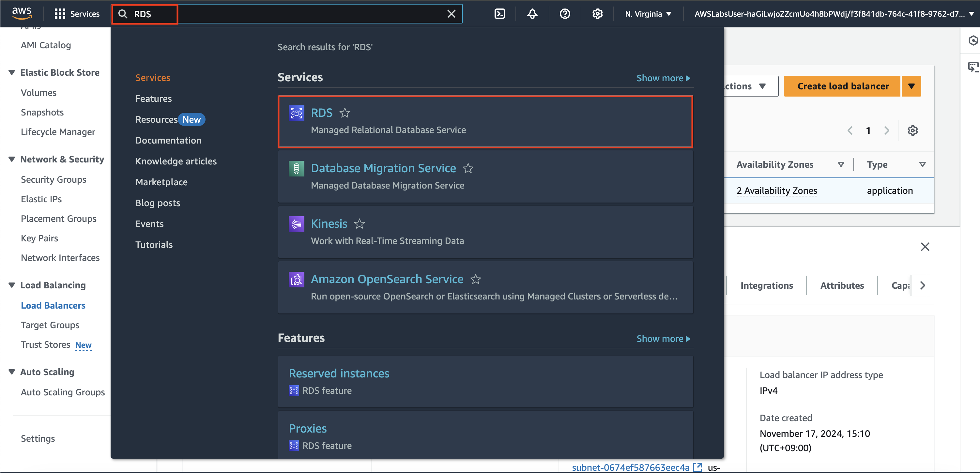980x473 pixels.
Task: Open the RDS service link
Action: coord(321,113)
